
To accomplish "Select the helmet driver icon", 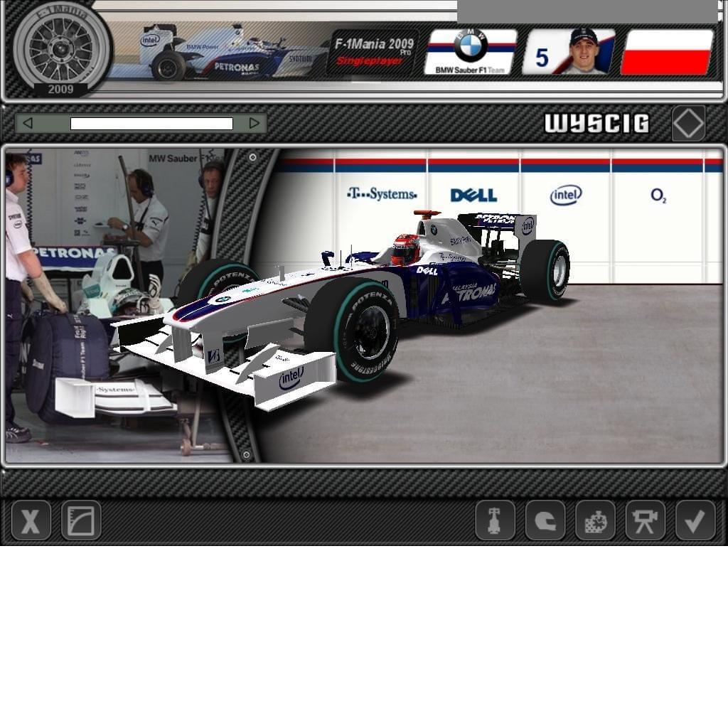I will point(545,520).
